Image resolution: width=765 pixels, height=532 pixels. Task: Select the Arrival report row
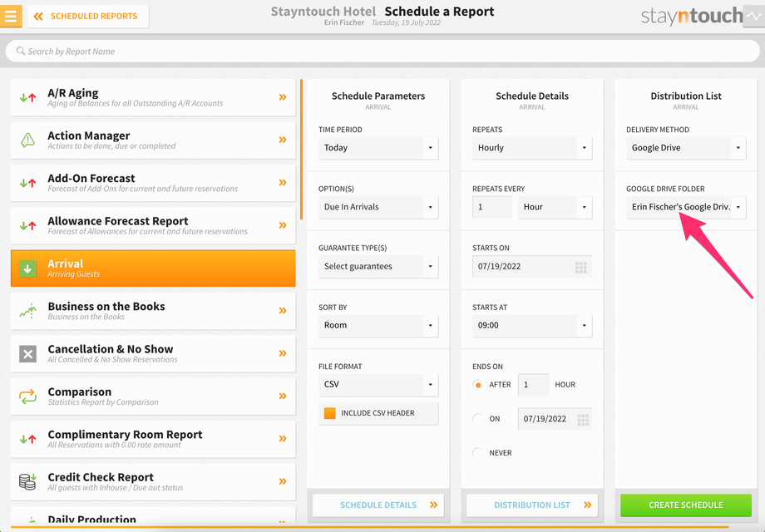(153, 268)
